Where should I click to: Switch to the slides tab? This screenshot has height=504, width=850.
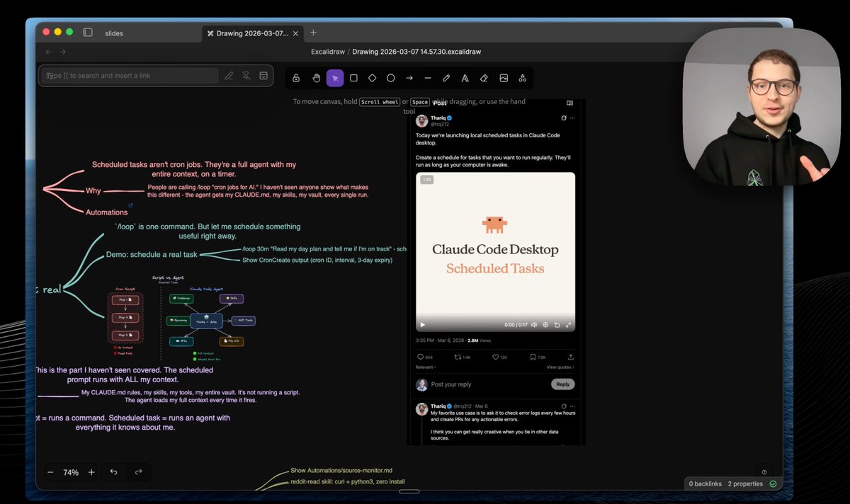click(x=114, y=33)
